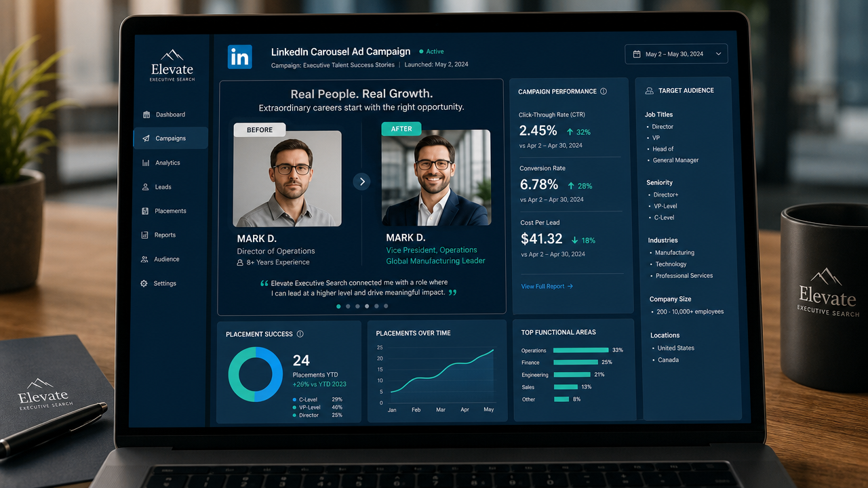
Task: Click the Leads person icon
Action: [146, 187]
